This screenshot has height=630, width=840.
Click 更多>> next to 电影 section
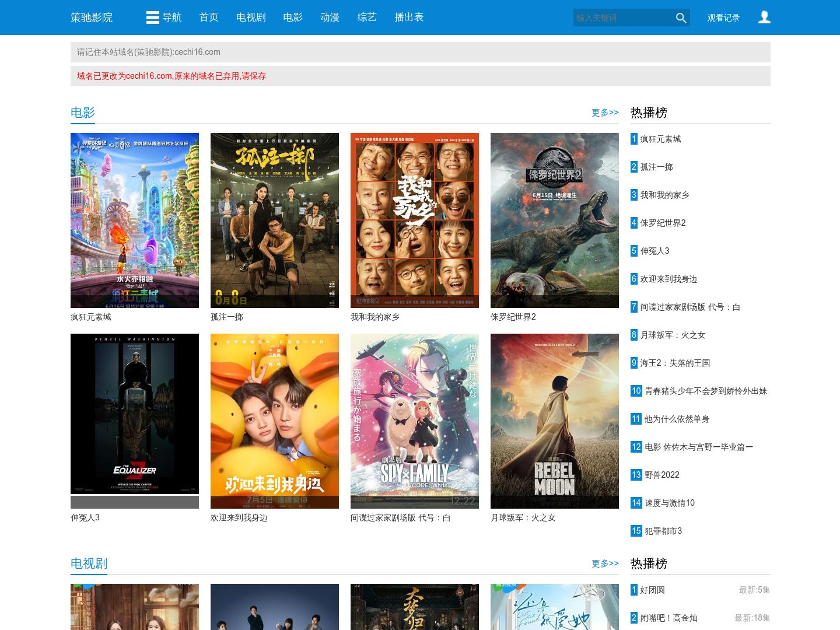click(x=605, y=113)
